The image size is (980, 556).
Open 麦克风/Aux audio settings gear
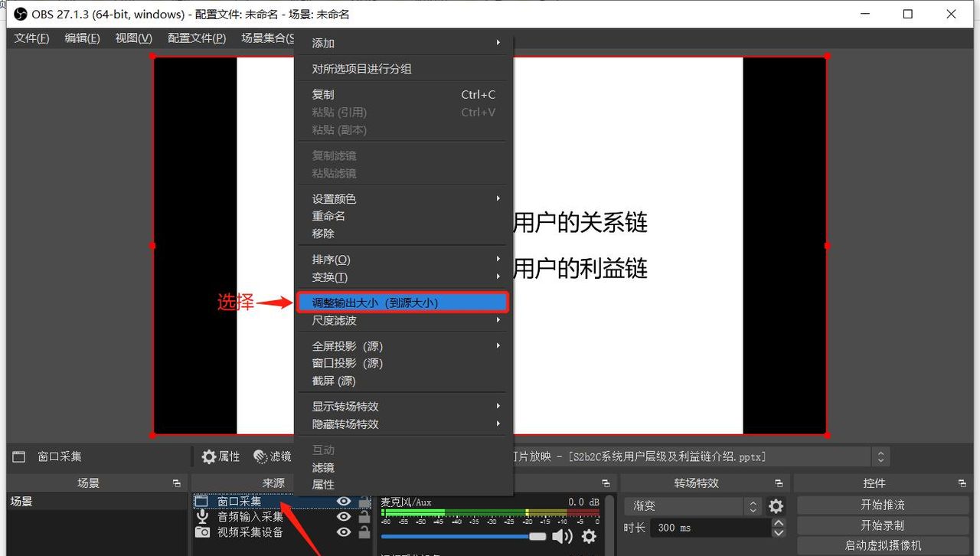(x=589, y=536)
